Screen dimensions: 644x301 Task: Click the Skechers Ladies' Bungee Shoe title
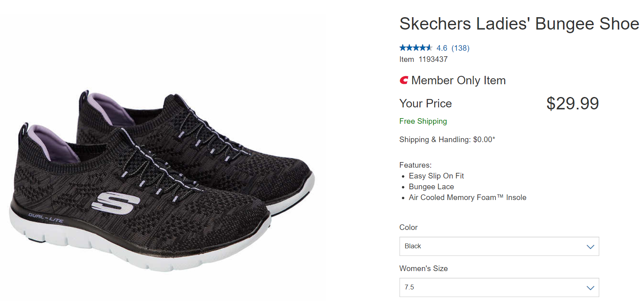coord(519,24)
